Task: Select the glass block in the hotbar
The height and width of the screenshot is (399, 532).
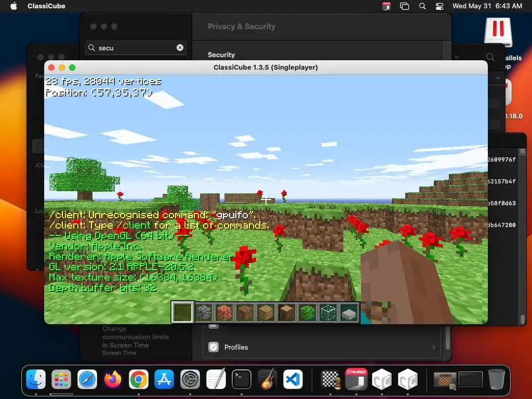Action: click(328, 312)
